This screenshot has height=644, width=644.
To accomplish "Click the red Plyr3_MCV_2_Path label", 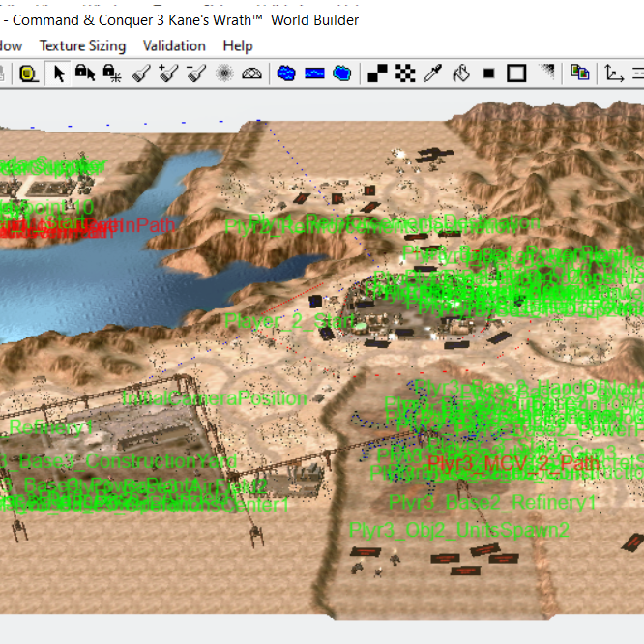I will [x=513, y=464].
